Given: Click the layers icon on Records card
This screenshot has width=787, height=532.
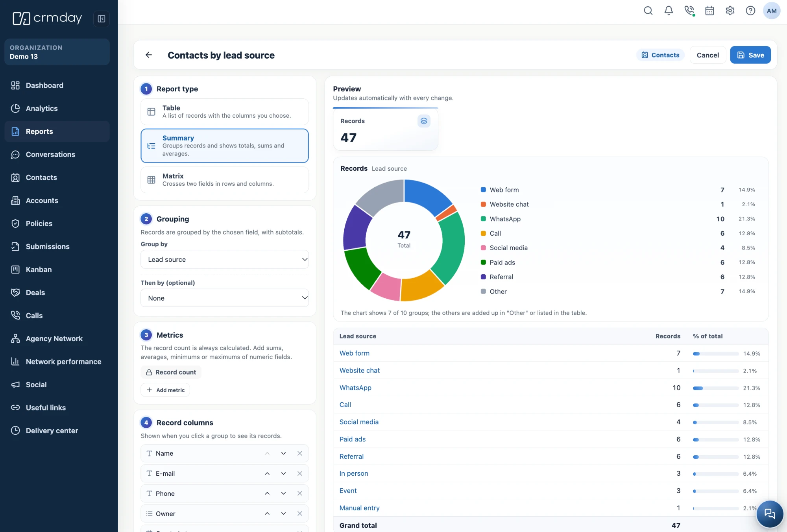Looking at the screenshot, I should pos(424,121).
